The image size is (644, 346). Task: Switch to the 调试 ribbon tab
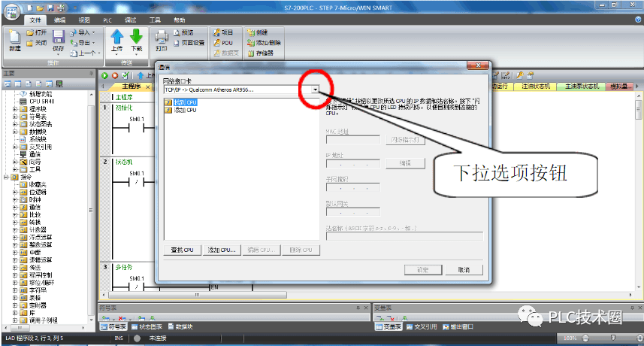click(x=131, y=20)
